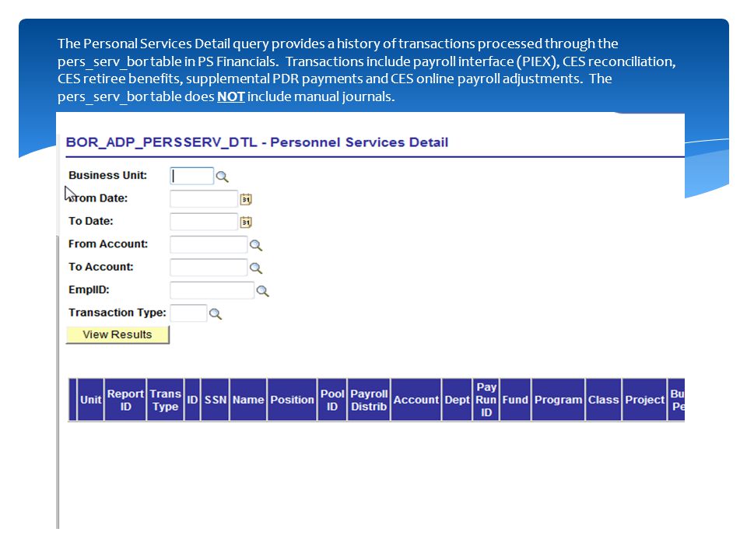Focus the EmplID input field
This screenshot has height=560, width=747.
coord(212,290)
